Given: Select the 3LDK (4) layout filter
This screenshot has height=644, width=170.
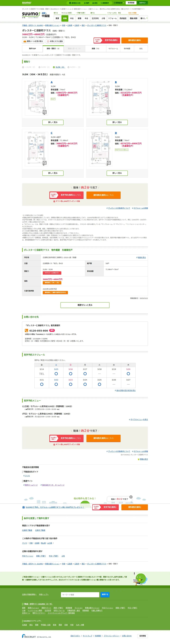Looking at the screenshot, I should click(59, 67).
